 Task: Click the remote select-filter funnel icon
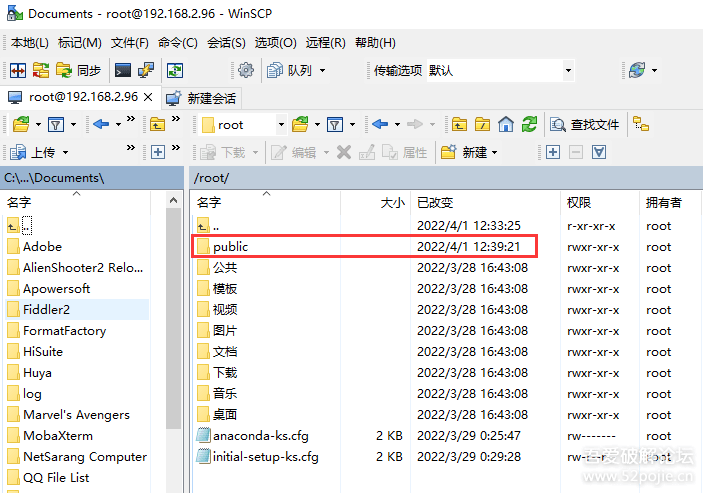pos(599,152)
